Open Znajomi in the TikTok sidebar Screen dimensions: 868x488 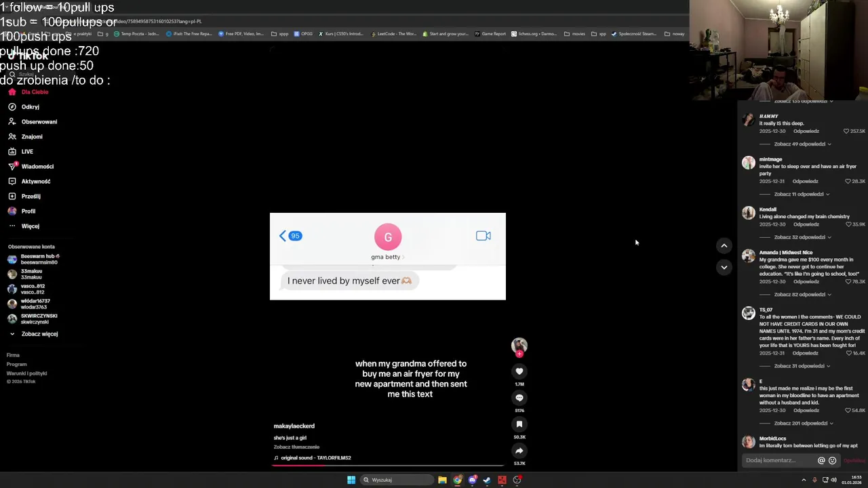(25, 137)
